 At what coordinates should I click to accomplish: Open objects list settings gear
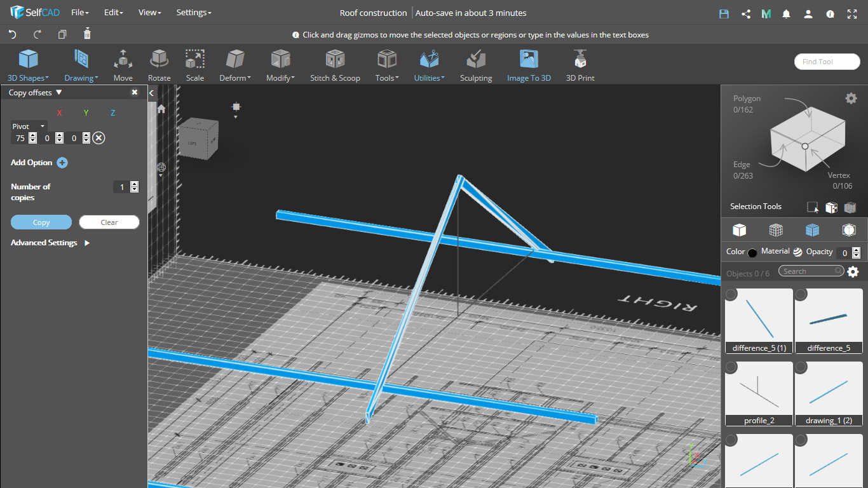click(853, 272)
